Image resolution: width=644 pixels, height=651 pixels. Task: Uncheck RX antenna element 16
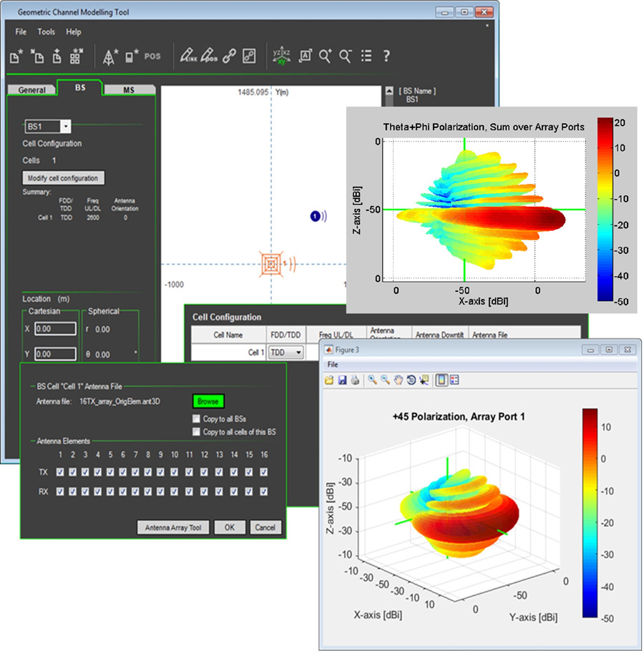tap(264, 491)
